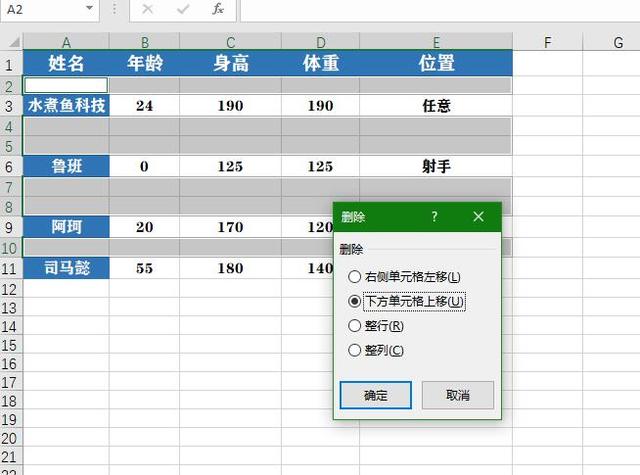Click the 体重 header cell
Screen dimensions: 640x475
click(x=321, y=63)
